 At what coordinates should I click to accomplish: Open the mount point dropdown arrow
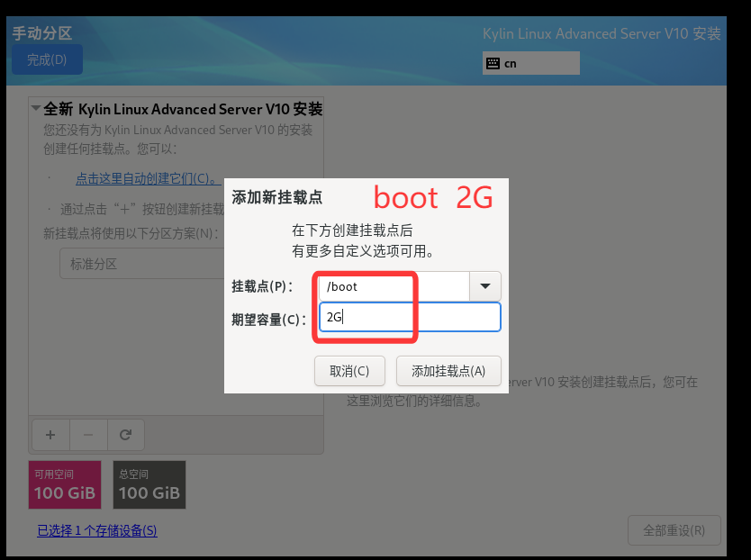pos(485,286)
